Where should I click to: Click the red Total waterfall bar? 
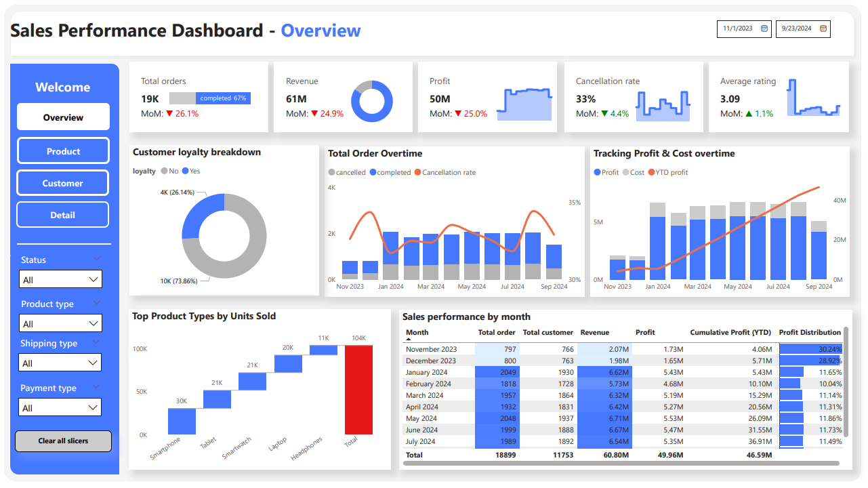[358, 389]
